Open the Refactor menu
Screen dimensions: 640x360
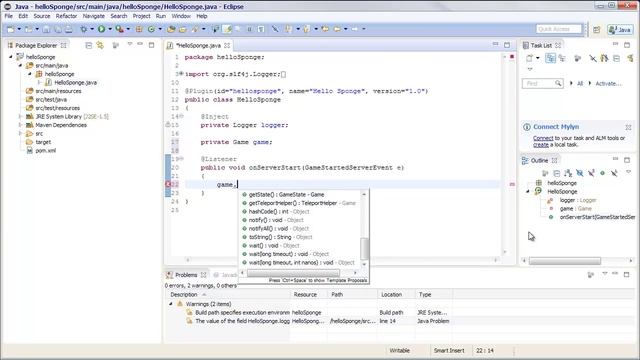pyautogui.click(x=66, y=16)
